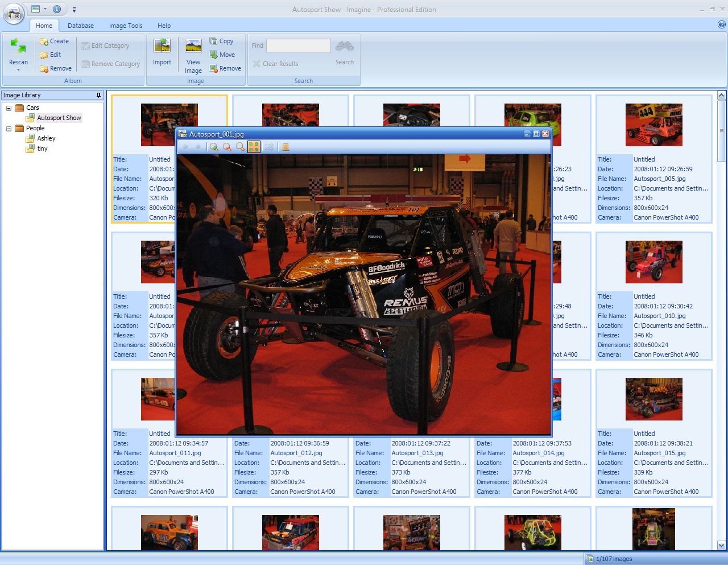Image resolution: width=728 pixels, height=565 pixels.
Task: Exit the viewer using the door icon
Action: pyautogui.click(x=286, y=147)
